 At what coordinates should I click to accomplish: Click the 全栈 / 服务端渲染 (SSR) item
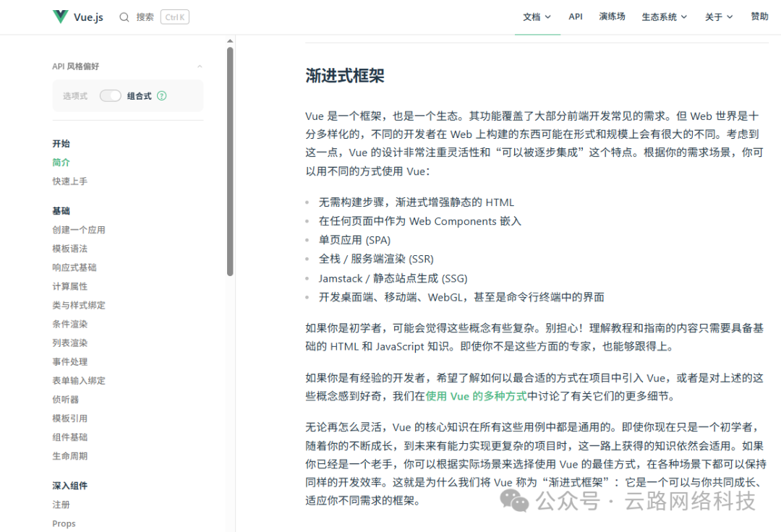coord(376,259)
